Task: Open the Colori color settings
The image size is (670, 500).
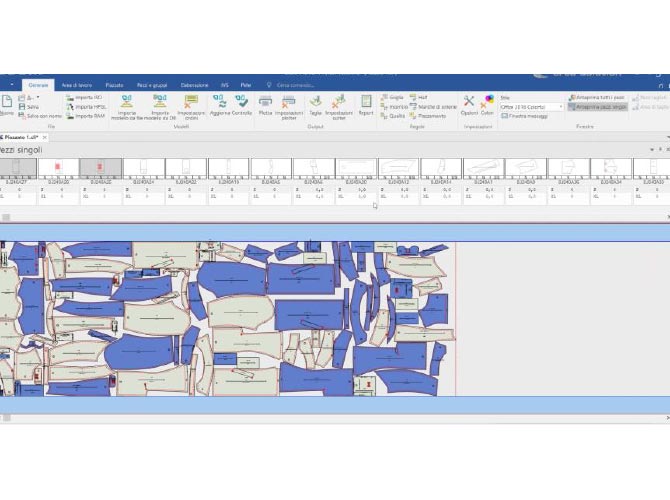Action: [487, 104]
